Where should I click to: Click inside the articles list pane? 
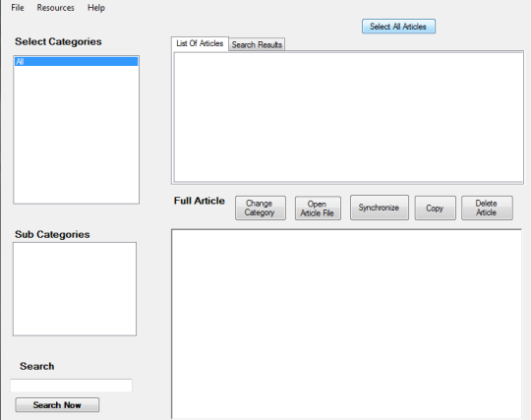[348, 117]
